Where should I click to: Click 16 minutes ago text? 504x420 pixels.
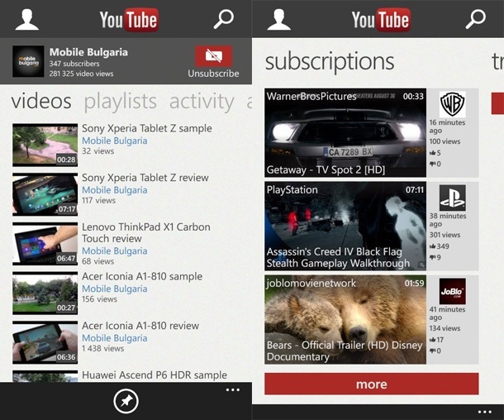tap(448, 126)
